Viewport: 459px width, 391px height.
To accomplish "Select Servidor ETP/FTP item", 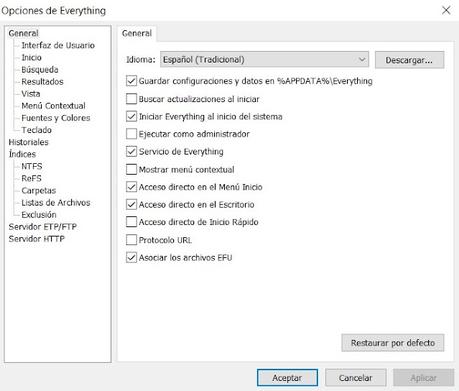I will [43, 227].
